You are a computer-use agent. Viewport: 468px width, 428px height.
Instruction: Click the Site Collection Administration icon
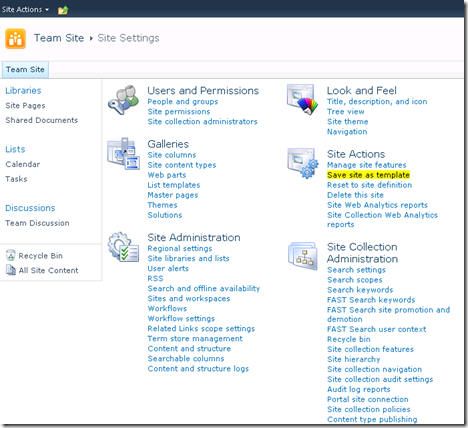click(303, 256)
